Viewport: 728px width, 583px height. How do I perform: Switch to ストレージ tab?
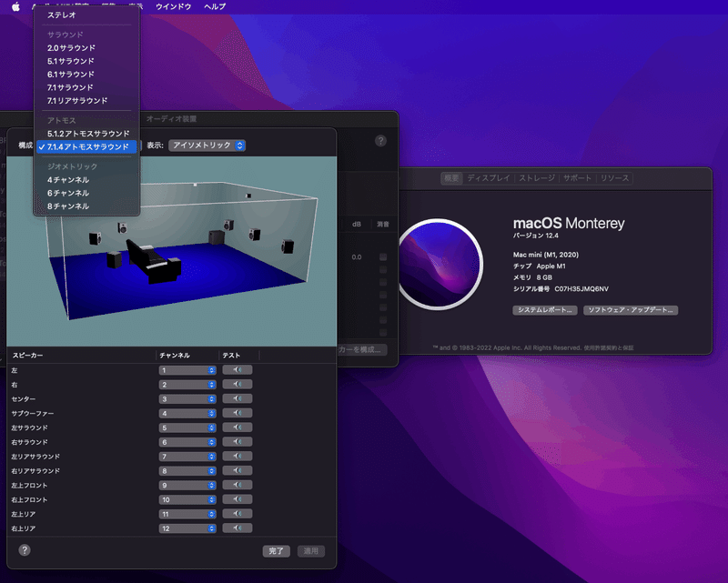[537, 178]
